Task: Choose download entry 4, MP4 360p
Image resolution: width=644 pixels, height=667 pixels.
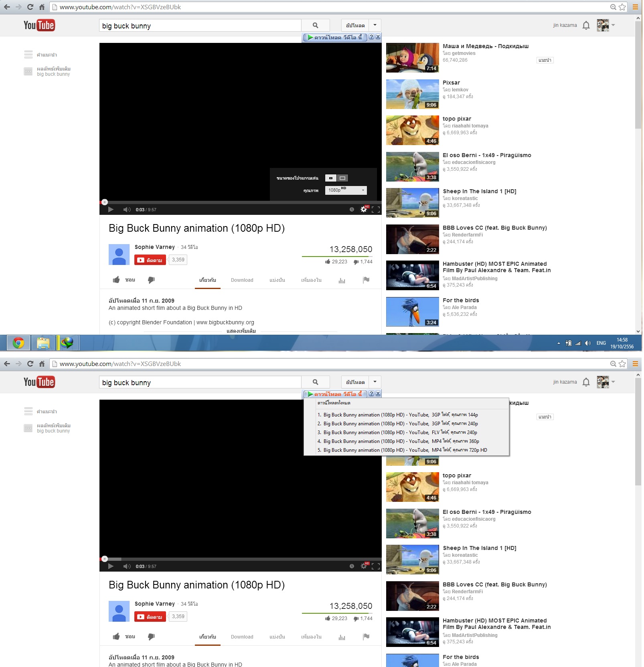Action: (x=406, y=441)
